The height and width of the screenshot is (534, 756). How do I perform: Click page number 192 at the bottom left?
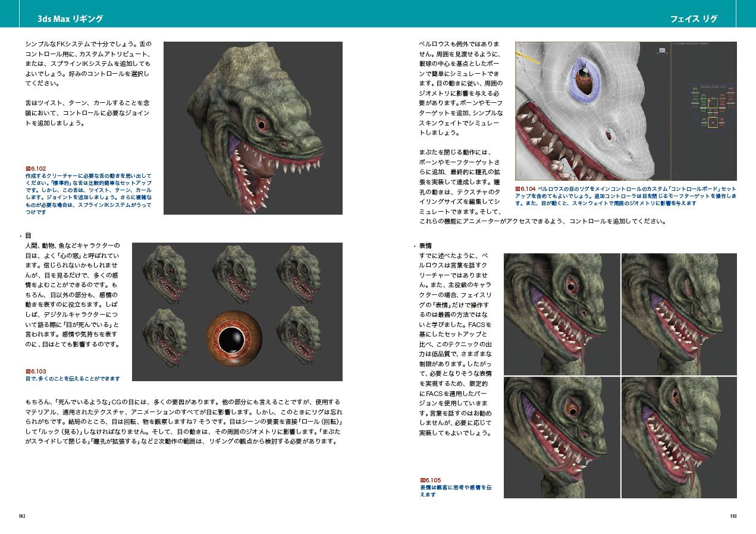tap(22, 516)
